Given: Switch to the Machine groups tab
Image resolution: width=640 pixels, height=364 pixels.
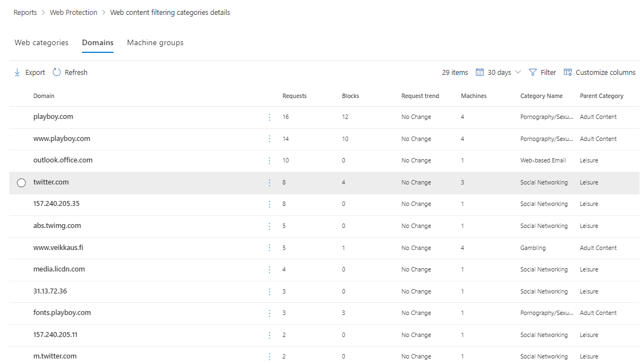Looking at the screenshot, I should (x=155, y=42).
